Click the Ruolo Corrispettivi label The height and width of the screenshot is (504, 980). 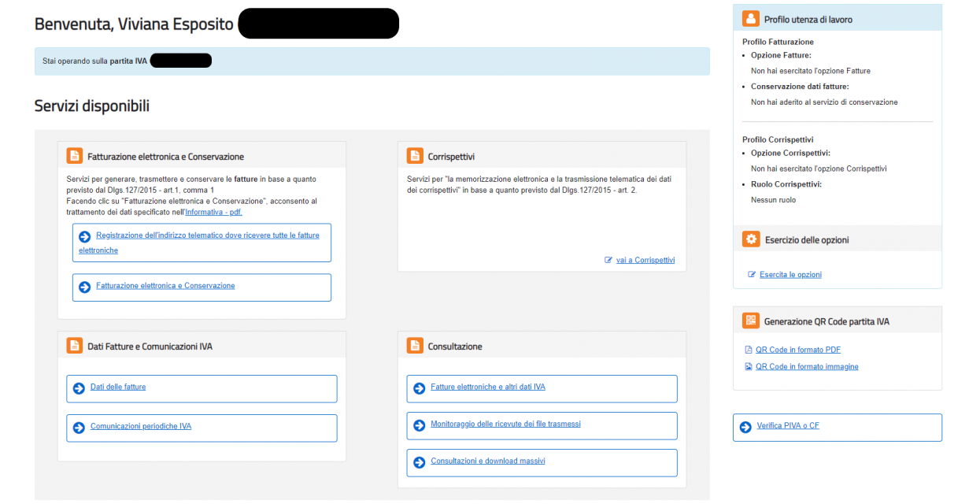[786, 184]
